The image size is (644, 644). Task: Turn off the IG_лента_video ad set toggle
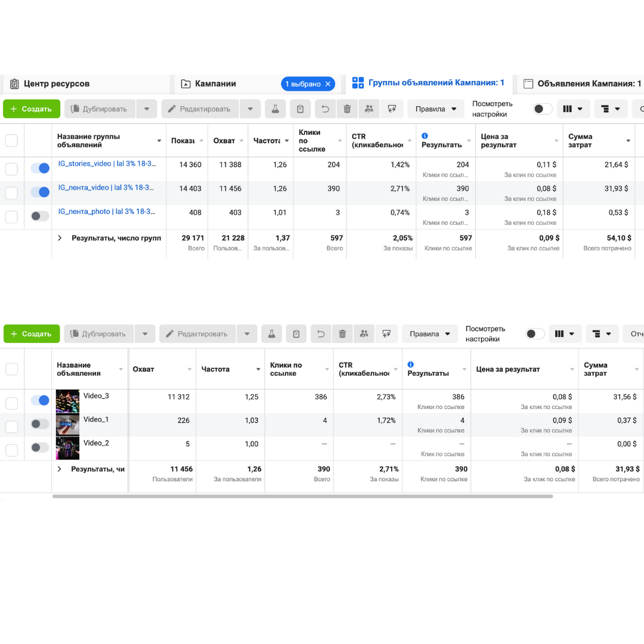pyautogui.click(x=41, y=192)
